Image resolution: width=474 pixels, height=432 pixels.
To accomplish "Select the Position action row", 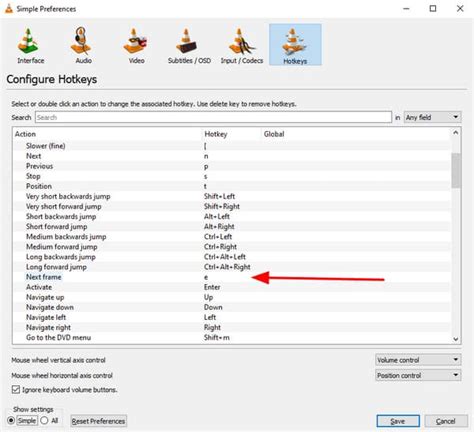I will click(232, 186).
